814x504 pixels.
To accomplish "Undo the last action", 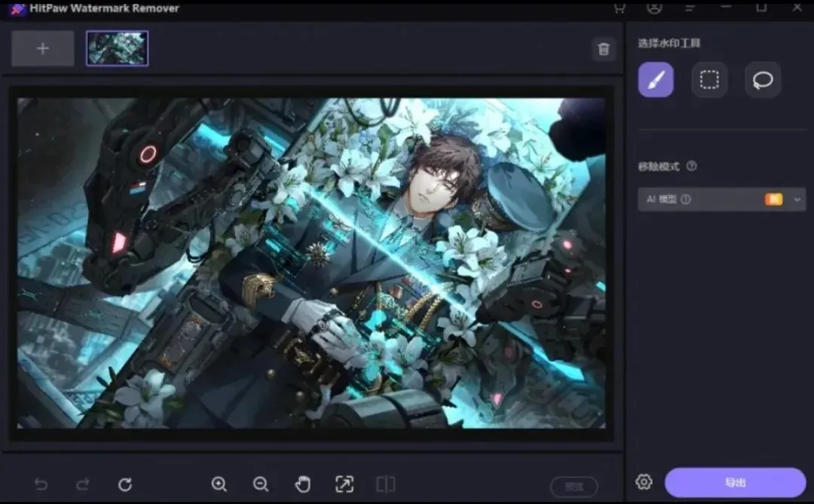I will tap(41, 484).
